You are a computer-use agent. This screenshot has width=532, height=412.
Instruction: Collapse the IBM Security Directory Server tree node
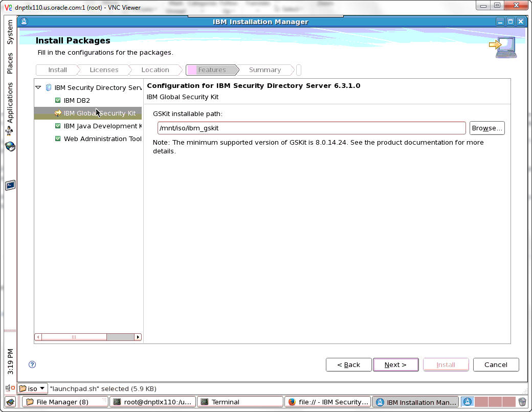click(38, 87)
